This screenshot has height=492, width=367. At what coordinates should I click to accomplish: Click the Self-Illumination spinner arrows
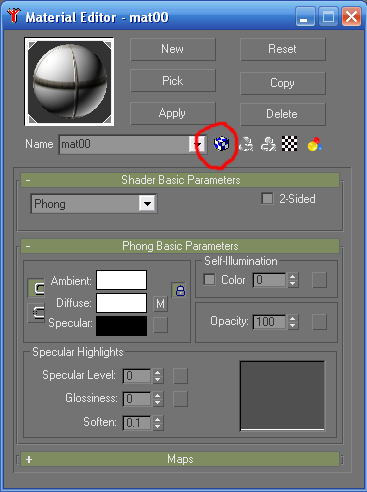[292, 280]
